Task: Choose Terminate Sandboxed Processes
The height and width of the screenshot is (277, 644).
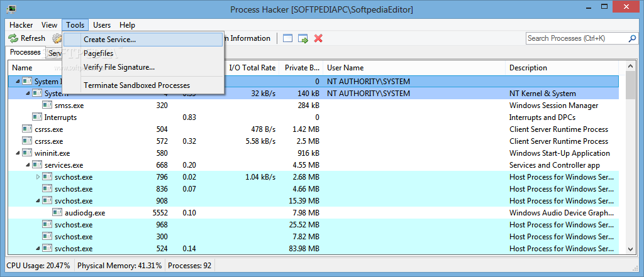Action: (143, 85)
